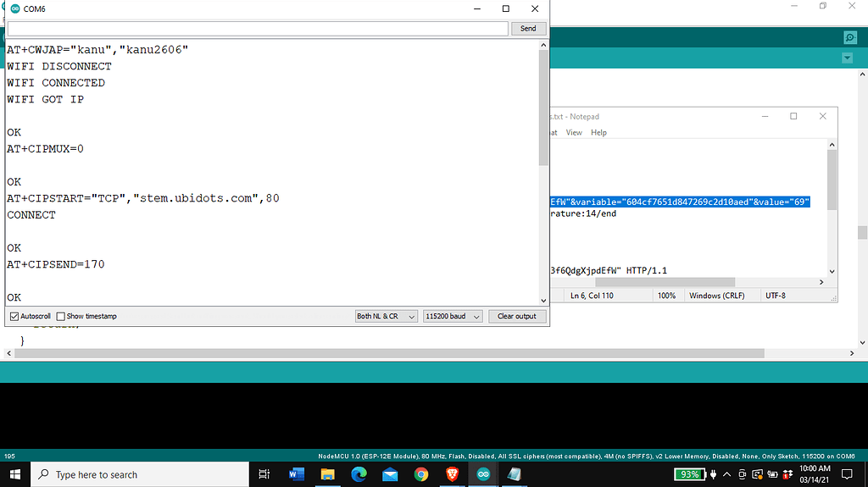Open the Mail app from the taskbar
The width and height of the screenshot is (868, 487).
390,474
